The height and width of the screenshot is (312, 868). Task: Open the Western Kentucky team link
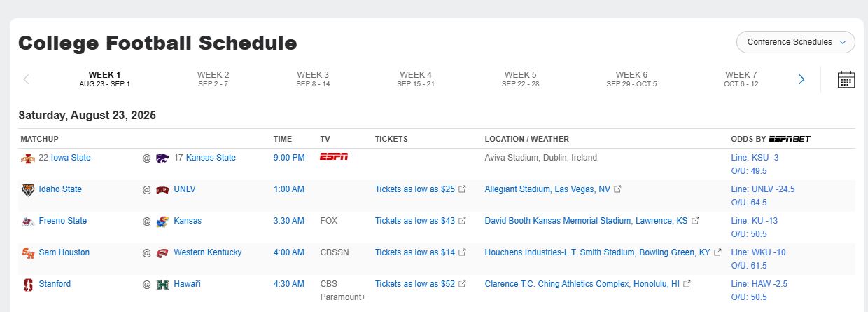coord(208,252)
